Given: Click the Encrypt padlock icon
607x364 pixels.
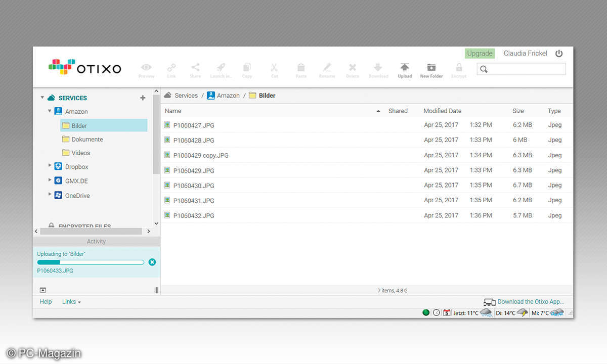Looking at the screenshot, I should [x=459, y=67].
